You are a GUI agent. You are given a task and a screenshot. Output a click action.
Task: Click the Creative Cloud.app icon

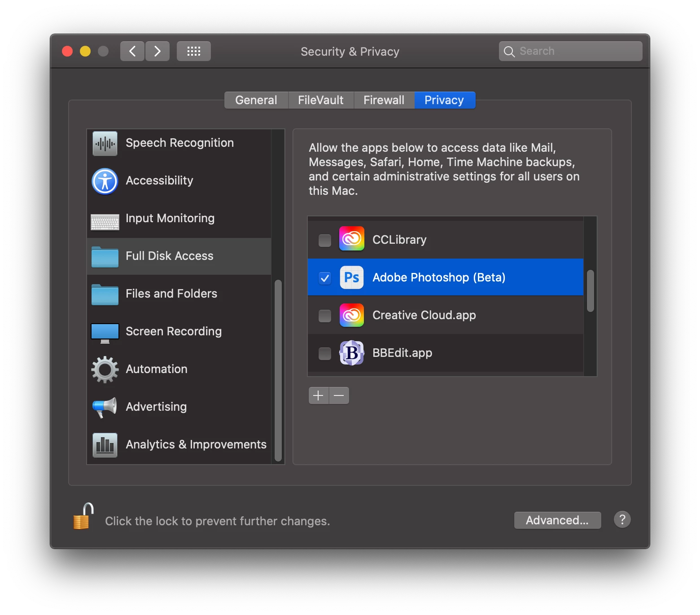352,315
